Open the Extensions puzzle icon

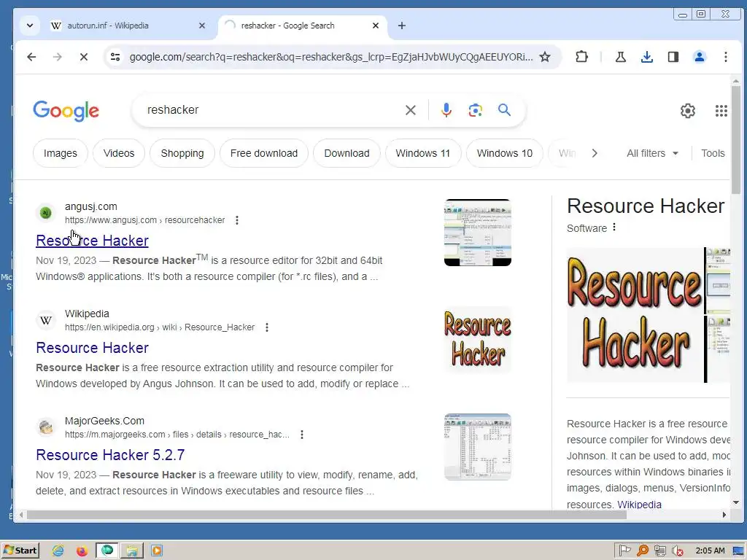[x=581, y=57]
